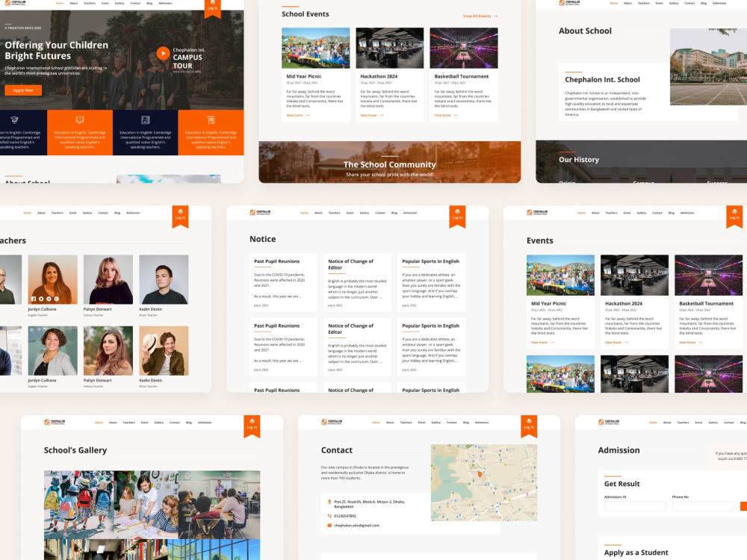The height and width of the screenshot is (560, 747).
Task: Click the document icon in the last orange box
Action: (211, 120)
